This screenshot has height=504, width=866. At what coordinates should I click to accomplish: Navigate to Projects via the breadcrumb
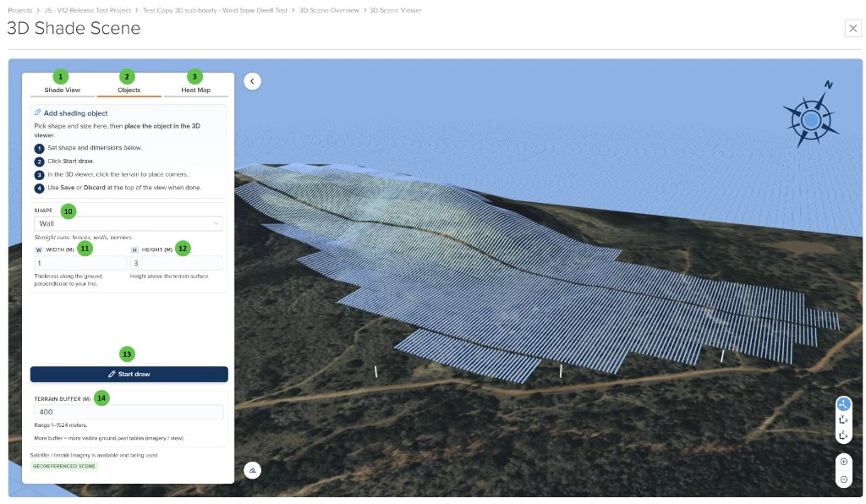click(19, 10)
